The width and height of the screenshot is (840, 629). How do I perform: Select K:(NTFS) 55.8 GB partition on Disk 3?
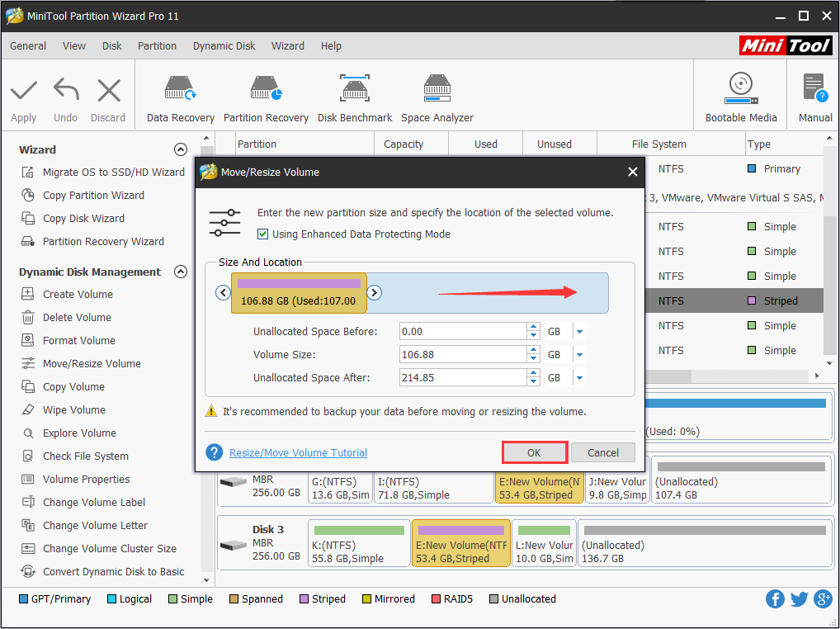[360, 544]
